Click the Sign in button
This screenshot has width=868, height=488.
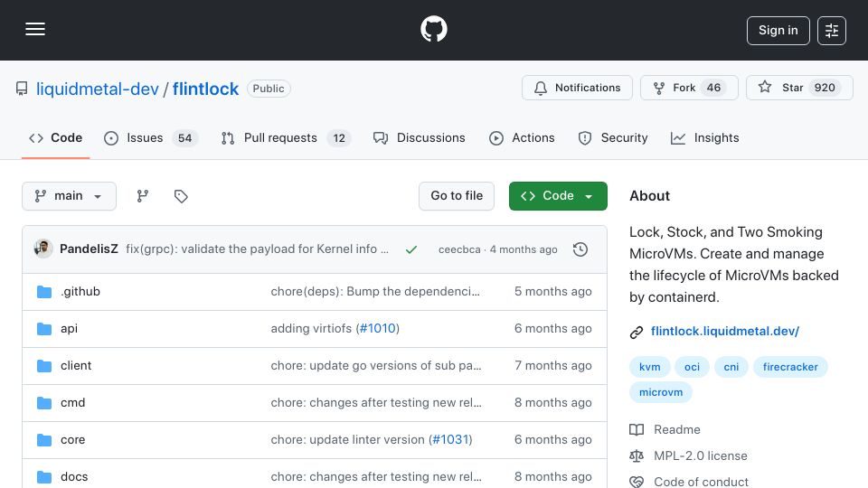point(778,31)
